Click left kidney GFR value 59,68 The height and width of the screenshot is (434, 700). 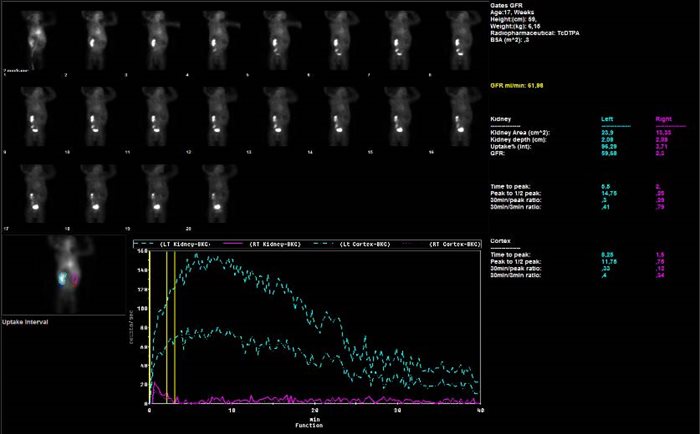(x=609, y=153)
